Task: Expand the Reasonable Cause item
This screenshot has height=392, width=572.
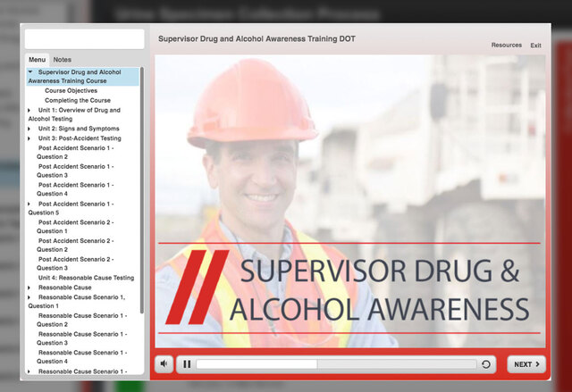Action: pos(29,288)
